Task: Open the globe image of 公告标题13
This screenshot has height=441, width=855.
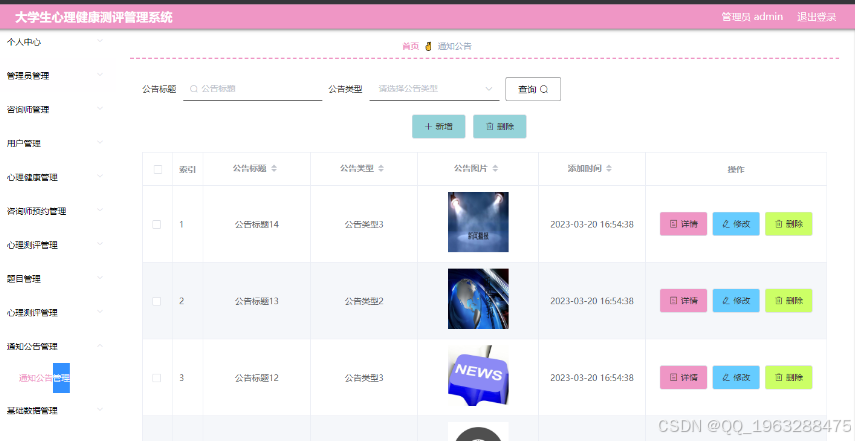Action: (478, 299)
